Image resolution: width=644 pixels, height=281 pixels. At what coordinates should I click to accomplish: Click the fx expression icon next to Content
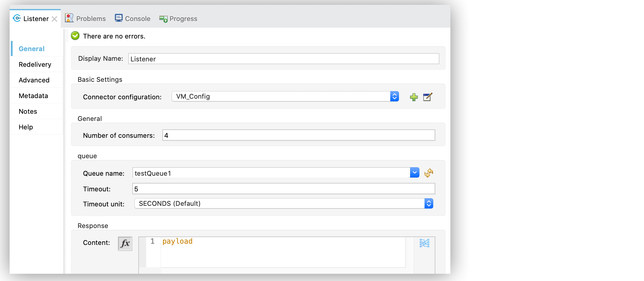(x=125, y=243)
